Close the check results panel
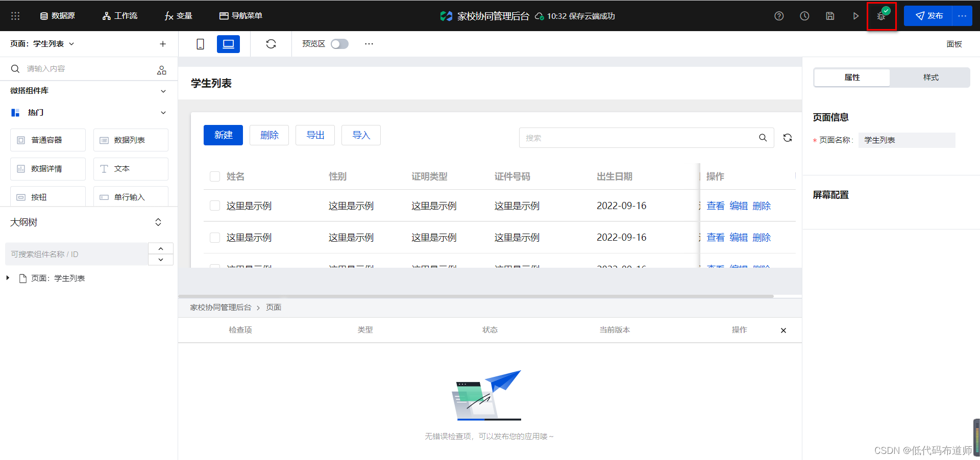This screenshot has width=980, height=460. point(783,330)
